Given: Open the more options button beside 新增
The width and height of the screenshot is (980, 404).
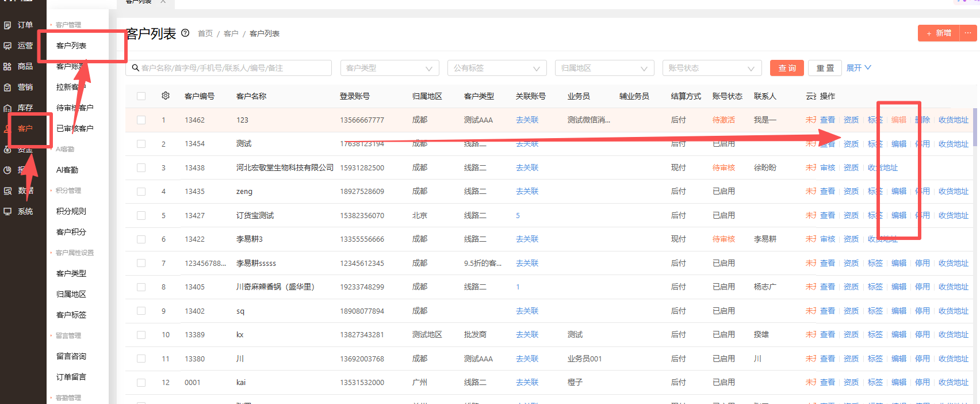Looking at the screenshot, I should tap(968, 33).
